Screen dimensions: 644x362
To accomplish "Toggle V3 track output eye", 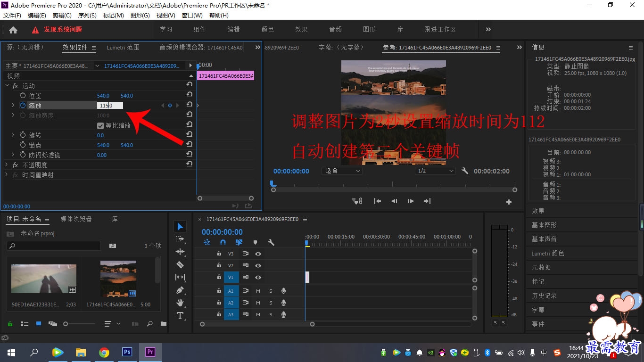I will 258,254.
